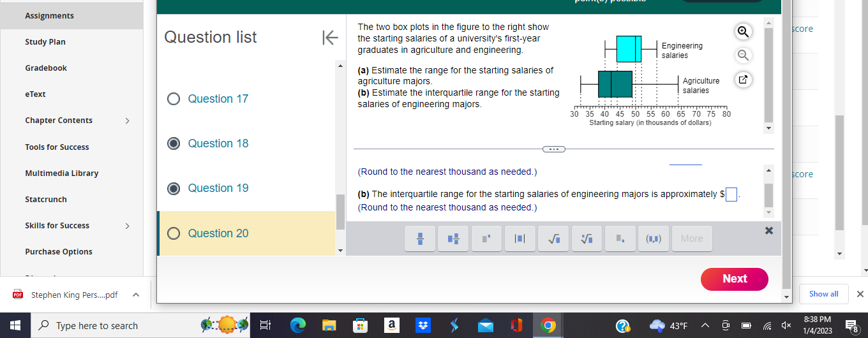The height and width of the screenshot is (338, 868).
Task: Go to the Next question
Action: [735, 279]
